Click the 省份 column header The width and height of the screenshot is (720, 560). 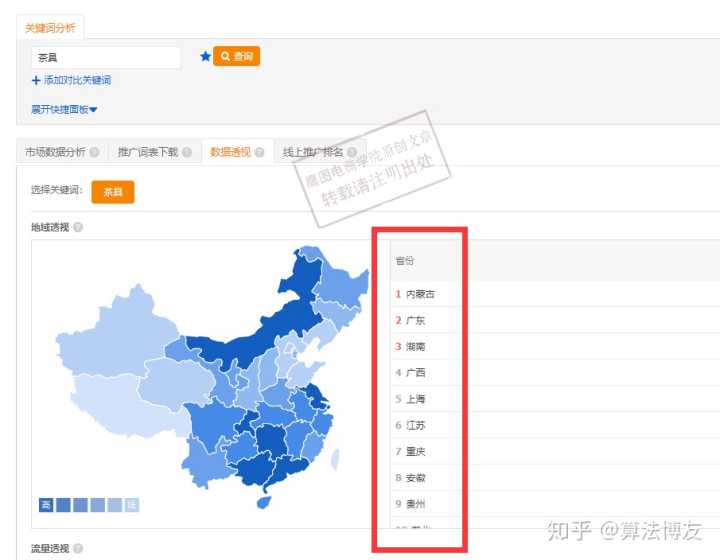click(x=405, y=261)
